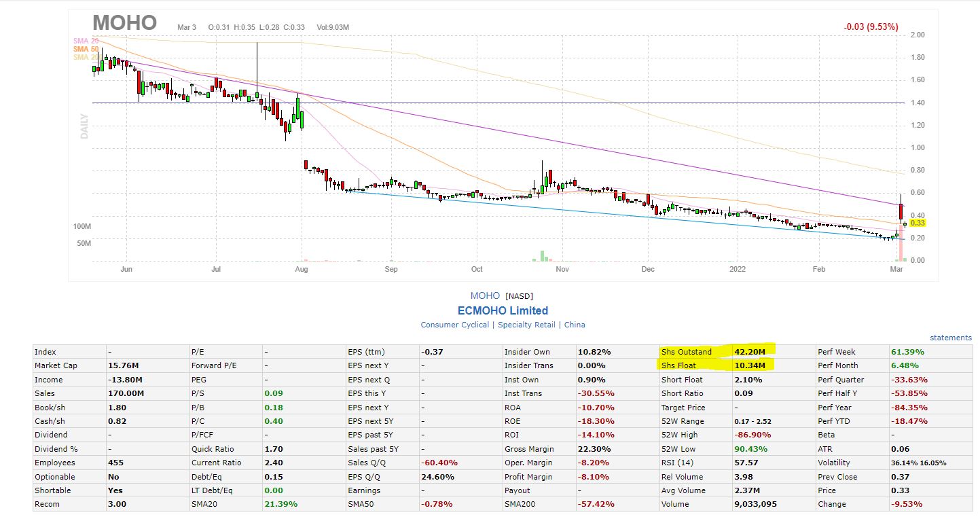Screen dimensions: 980x521
Task: Click the 42.20M shares outstanding value
Action: click(750, 352)
